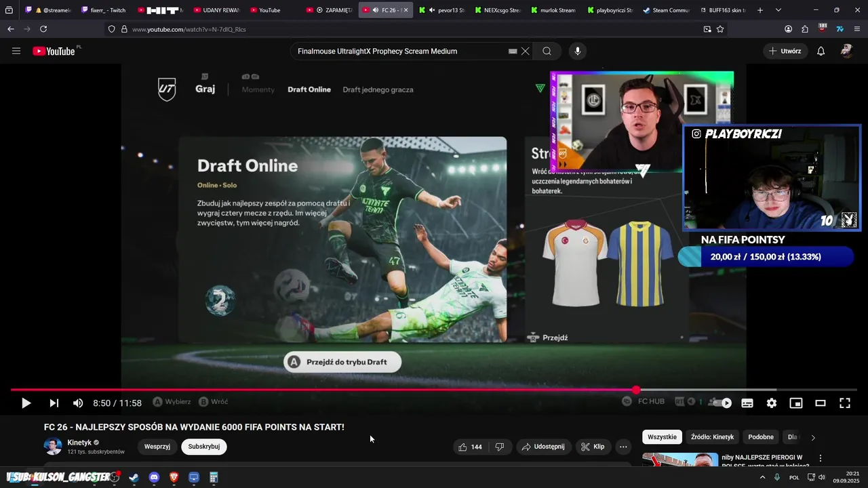View site security lock information

[x=124, y=29]
